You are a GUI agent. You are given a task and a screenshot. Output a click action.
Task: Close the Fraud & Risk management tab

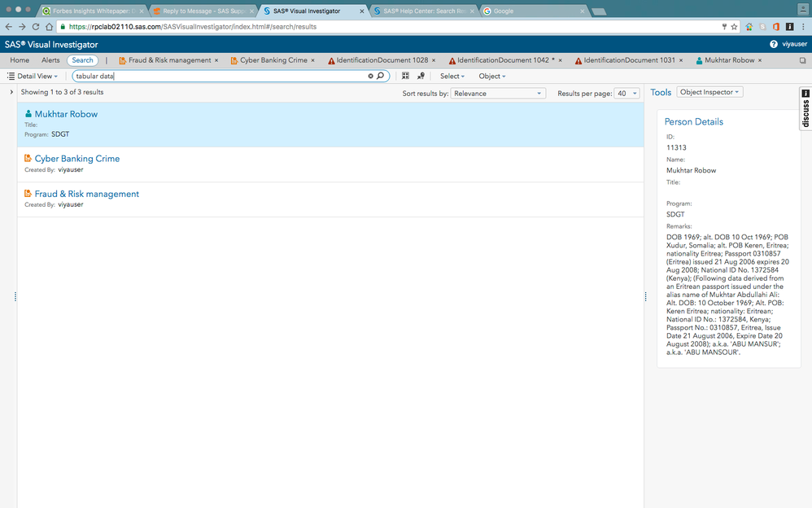(x=216, y=60)
